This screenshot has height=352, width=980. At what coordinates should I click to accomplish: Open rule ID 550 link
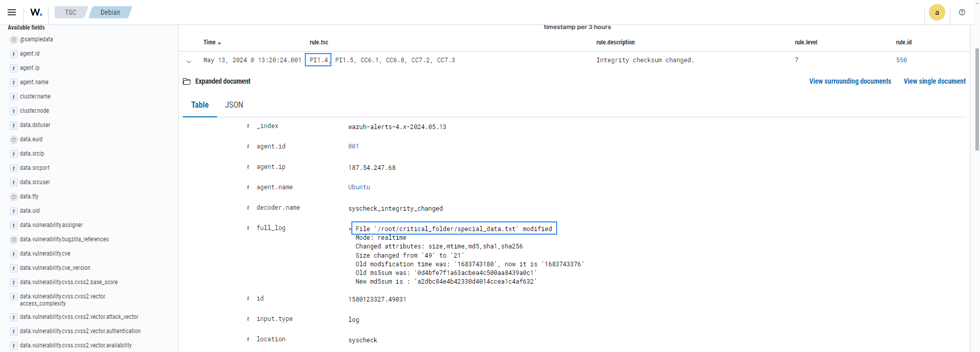click(x=901, y=60)
